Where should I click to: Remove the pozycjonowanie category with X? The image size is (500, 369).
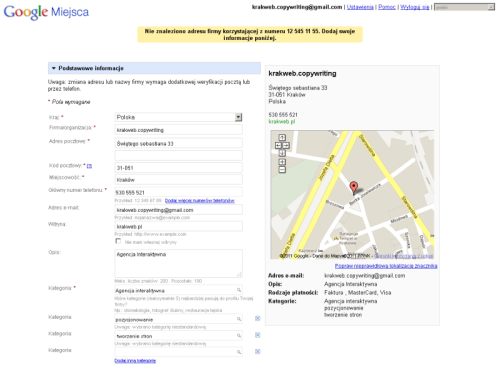click(257, 318)
